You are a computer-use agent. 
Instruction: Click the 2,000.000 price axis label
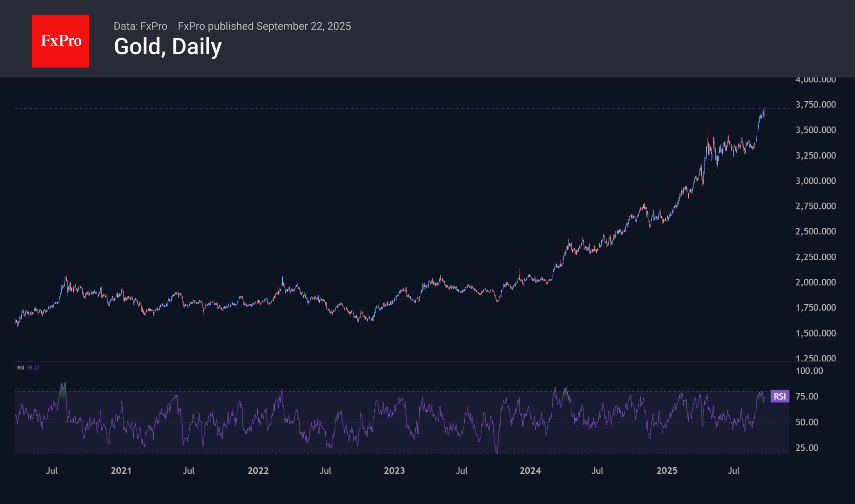click(x=815, y=282)
